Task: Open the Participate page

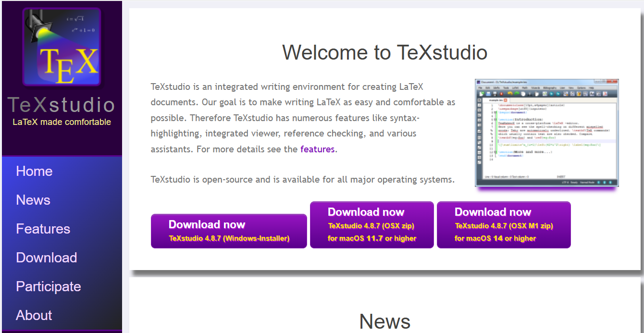Action: pyautogui.click(x=49, y=286)
